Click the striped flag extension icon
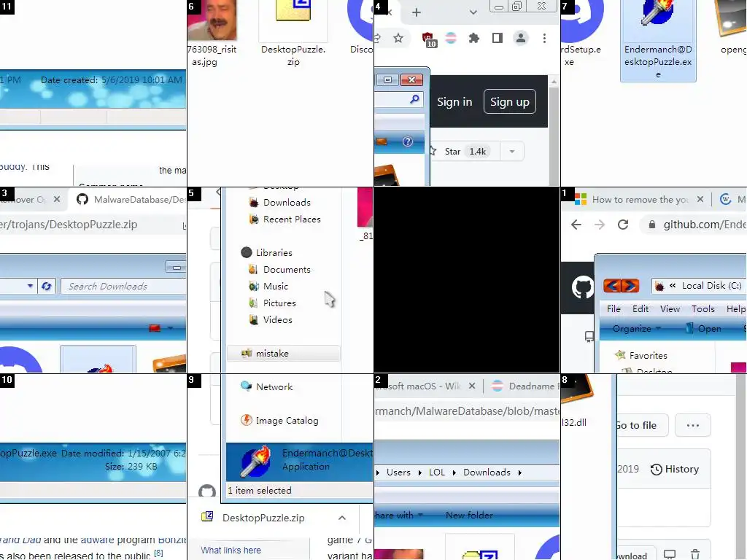 click(451, 38)
